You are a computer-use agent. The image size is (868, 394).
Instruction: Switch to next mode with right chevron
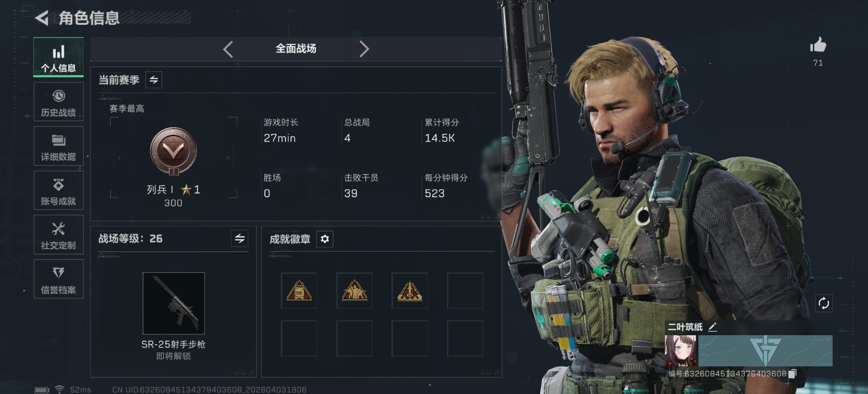point(364,49)
